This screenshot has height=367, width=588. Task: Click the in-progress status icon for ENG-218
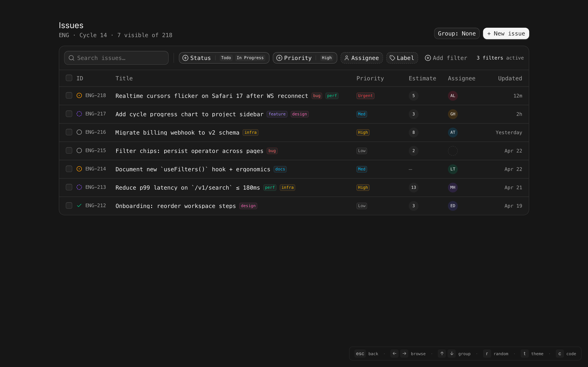[79, 96]
